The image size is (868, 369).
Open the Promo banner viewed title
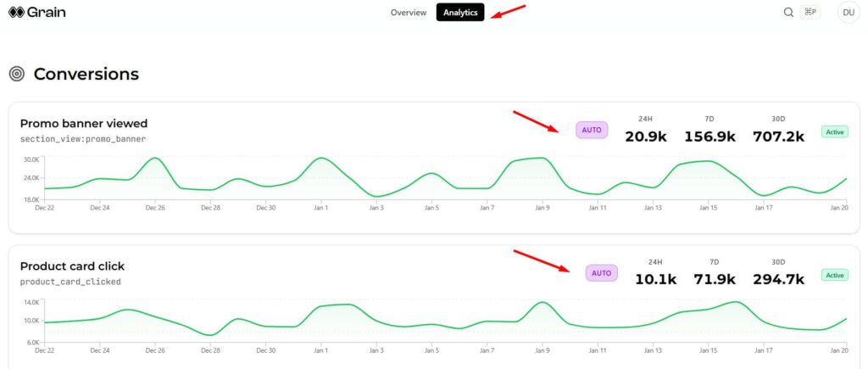83,123
